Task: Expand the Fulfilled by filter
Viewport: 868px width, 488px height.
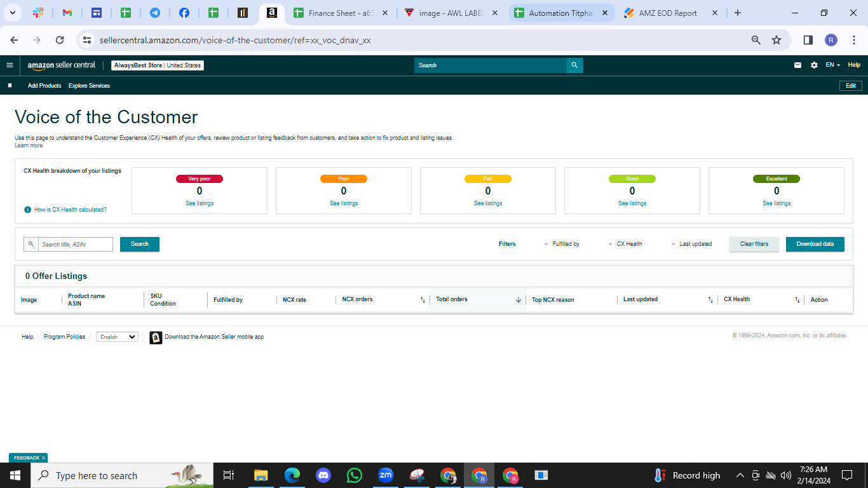Action: pos(562,244)
